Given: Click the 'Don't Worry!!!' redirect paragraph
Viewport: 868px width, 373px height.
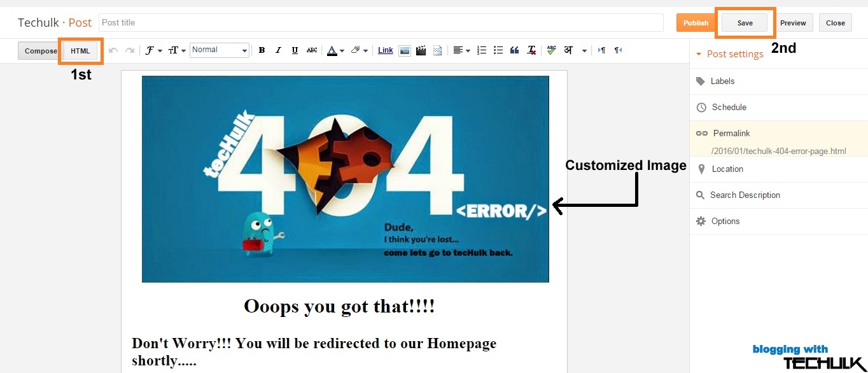Looking at the screenshot, I should coord(314,352).
